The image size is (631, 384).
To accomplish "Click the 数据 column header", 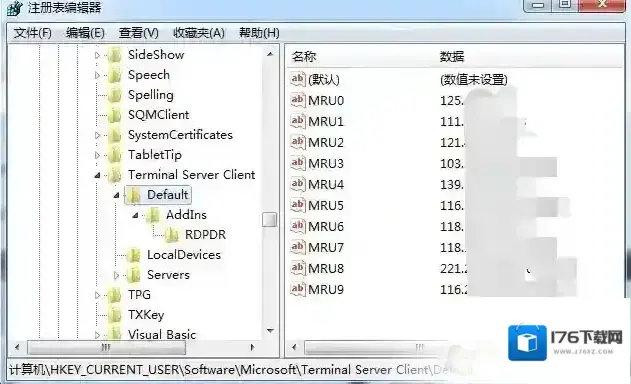I will (452, 57).
